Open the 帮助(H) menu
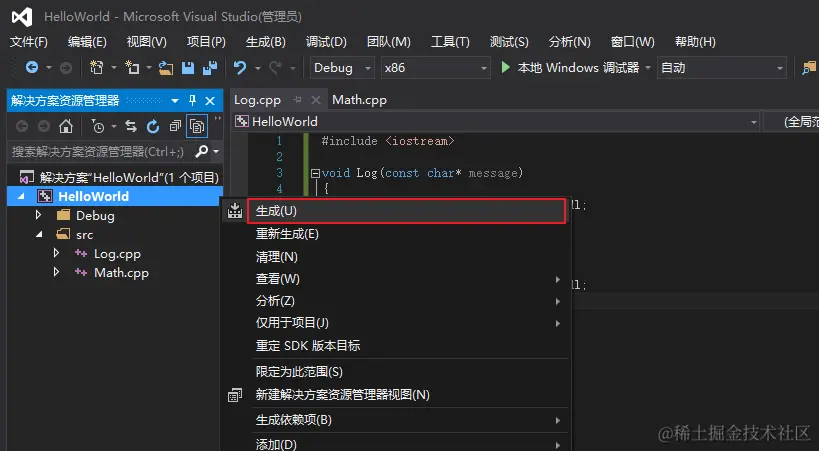The height and width of the screenshot is (451, 819). (695, 42)
